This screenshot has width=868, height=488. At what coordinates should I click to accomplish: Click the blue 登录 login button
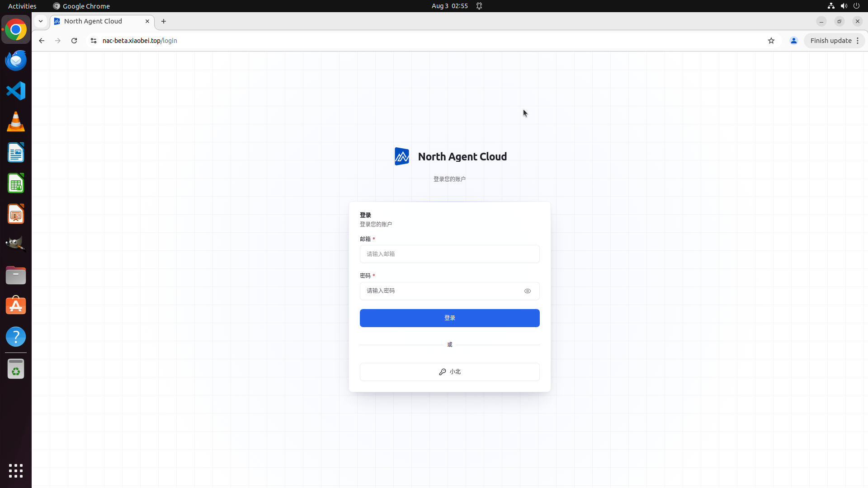450,318
